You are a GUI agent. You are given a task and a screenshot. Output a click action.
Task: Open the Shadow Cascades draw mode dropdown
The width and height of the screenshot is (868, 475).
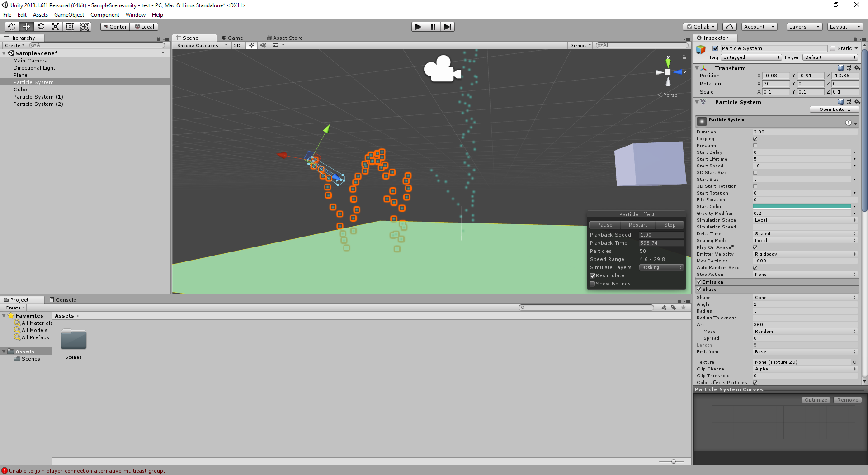(202, 45)
